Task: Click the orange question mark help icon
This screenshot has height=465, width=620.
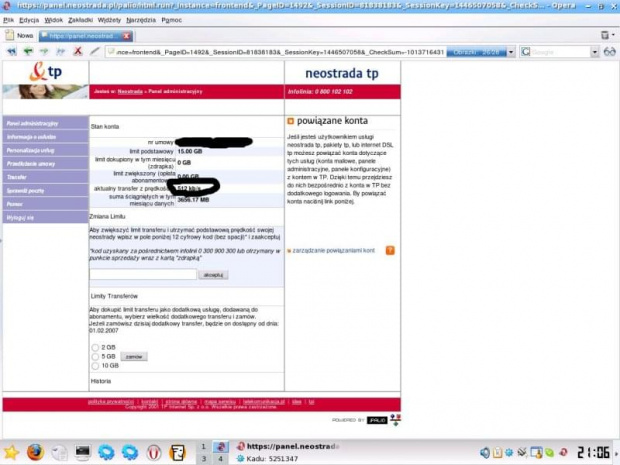Action: [x=390, y=250]
